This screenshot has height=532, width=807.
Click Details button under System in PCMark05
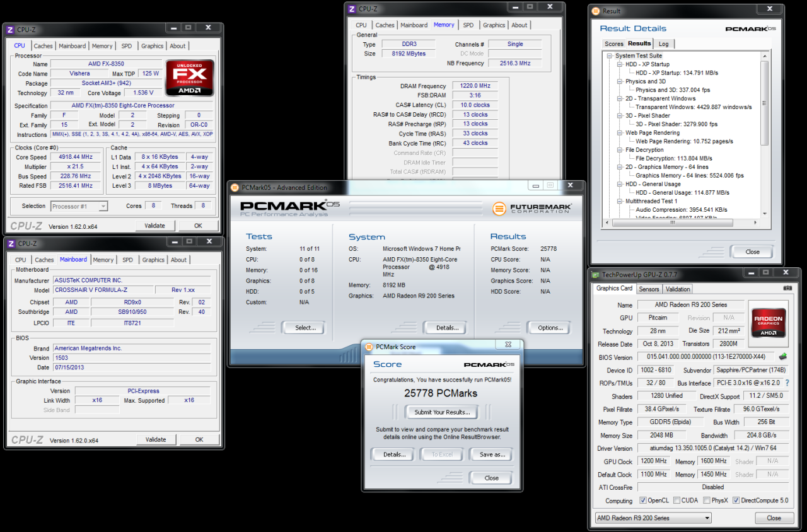[447, 328]
